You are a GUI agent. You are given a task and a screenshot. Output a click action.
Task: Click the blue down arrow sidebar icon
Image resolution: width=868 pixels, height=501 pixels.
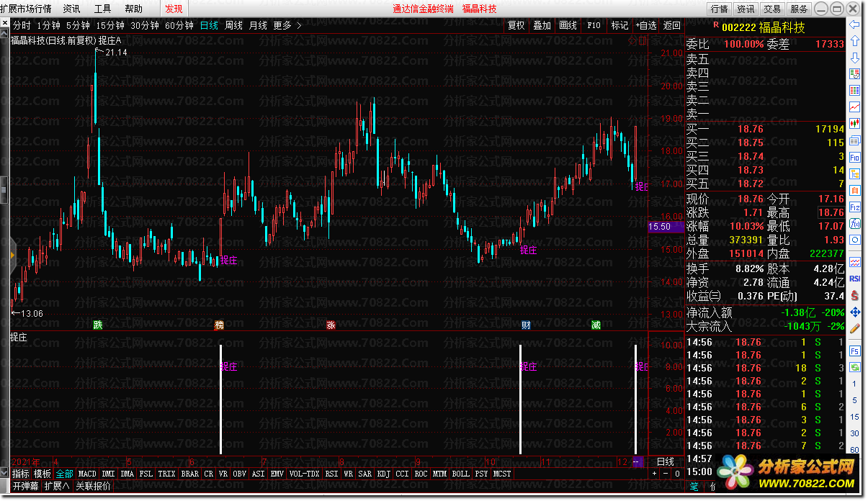tap(855, 58)
